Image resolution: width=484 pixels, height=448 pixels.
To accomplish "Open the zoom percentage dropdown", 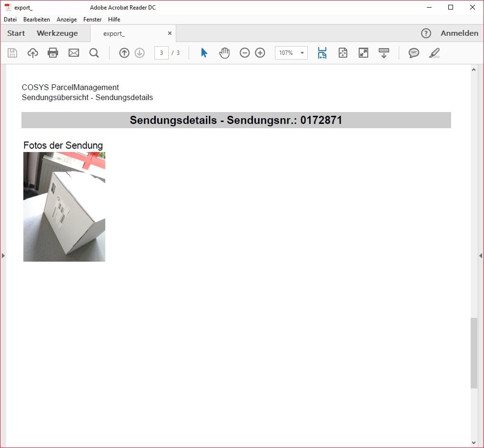I will click(302, 53).
